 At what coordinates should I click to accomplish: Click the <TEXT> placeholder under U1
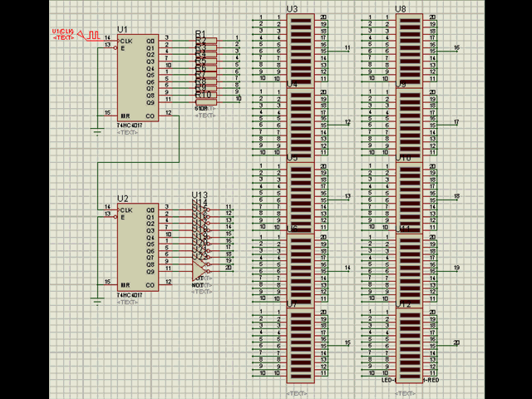click(x=127, y=132)
